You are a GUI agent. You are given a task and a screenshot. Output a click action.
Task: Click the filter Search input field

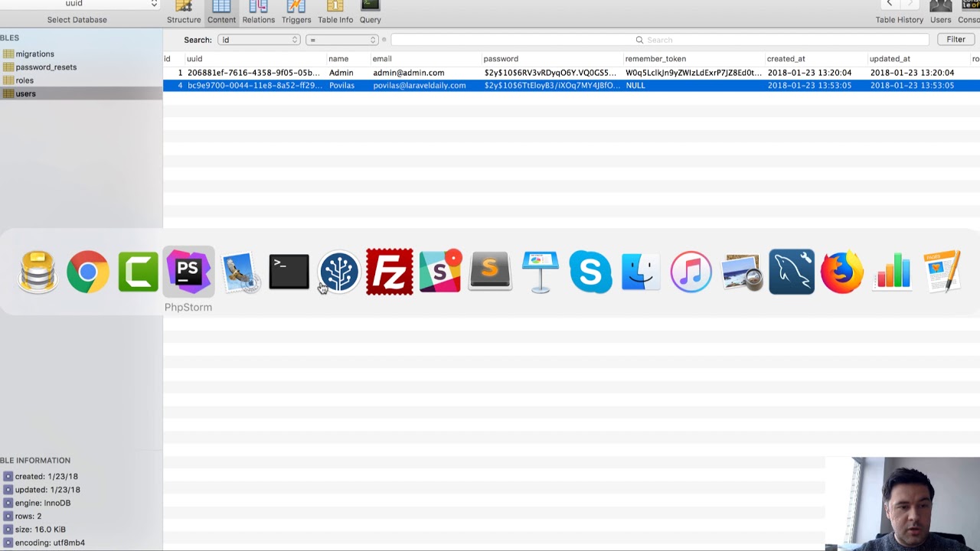660,40
